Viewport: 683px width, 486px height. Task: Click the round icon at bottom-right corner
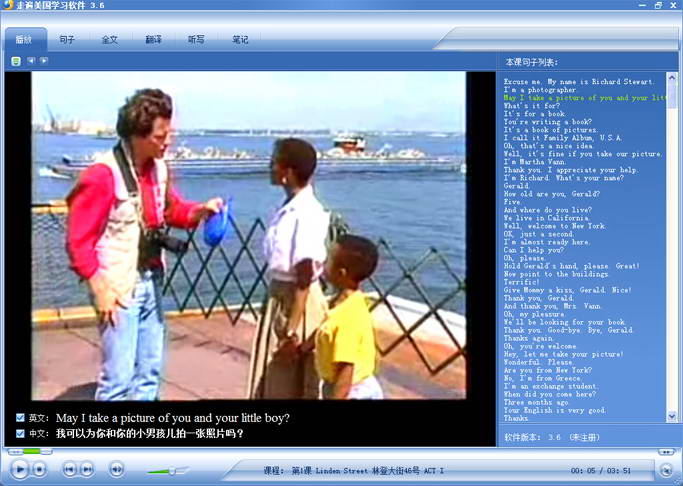(666, 470)
